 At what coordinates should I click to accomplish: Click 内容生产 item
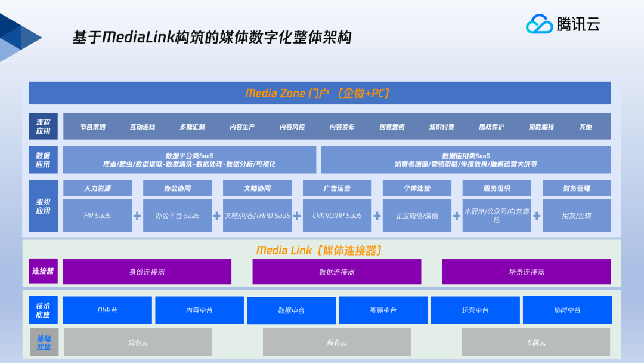(x=242, y=127)
